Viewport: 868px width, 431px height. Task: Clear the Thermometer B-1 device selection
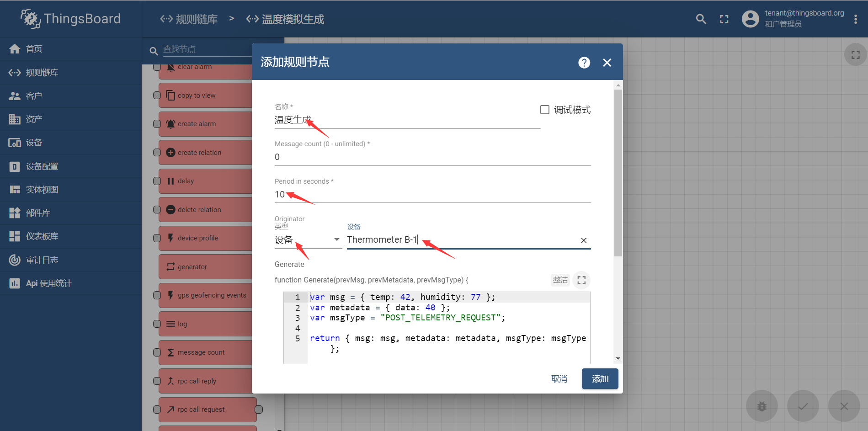pos(583,240)
